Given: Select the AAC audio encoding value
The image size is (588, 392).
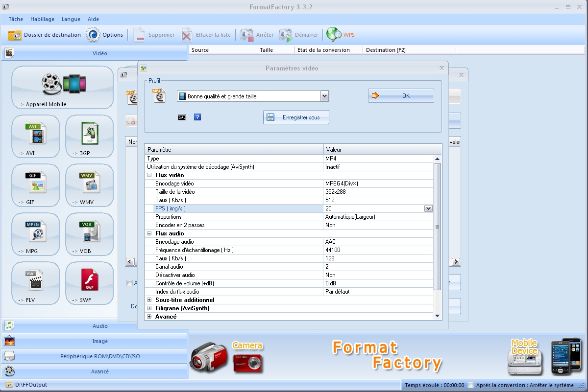Looking at the screenshot, I should tap(331, 242).
